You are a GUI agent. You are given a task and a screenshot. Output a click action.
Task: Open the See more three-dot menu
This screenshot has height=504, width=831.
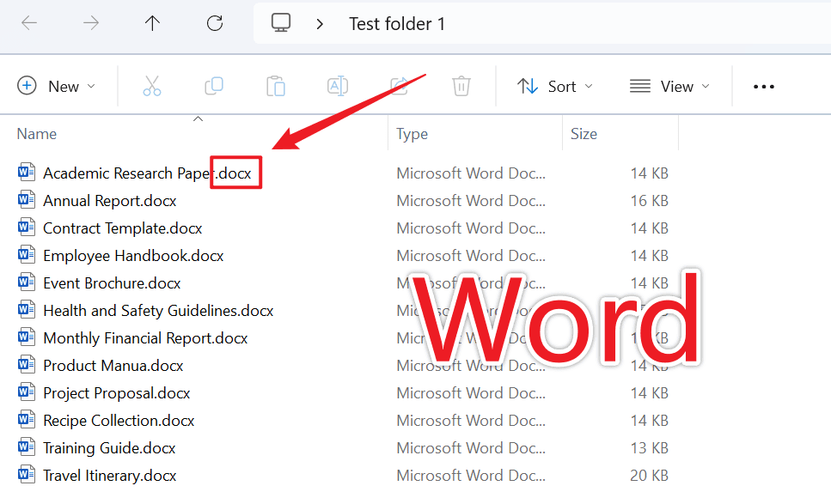click(764, 87)
